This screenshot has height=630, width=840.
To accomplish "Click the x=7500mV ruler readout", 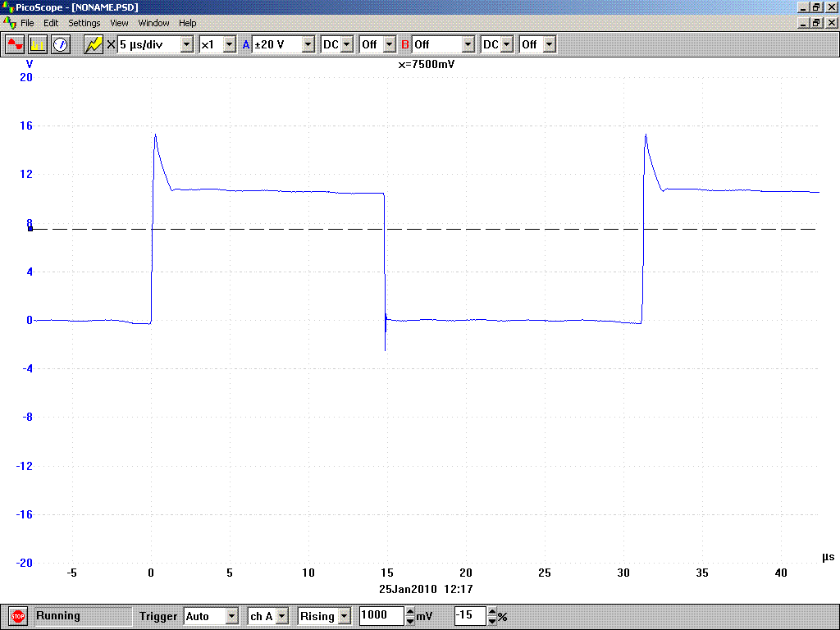I will 427,65.
